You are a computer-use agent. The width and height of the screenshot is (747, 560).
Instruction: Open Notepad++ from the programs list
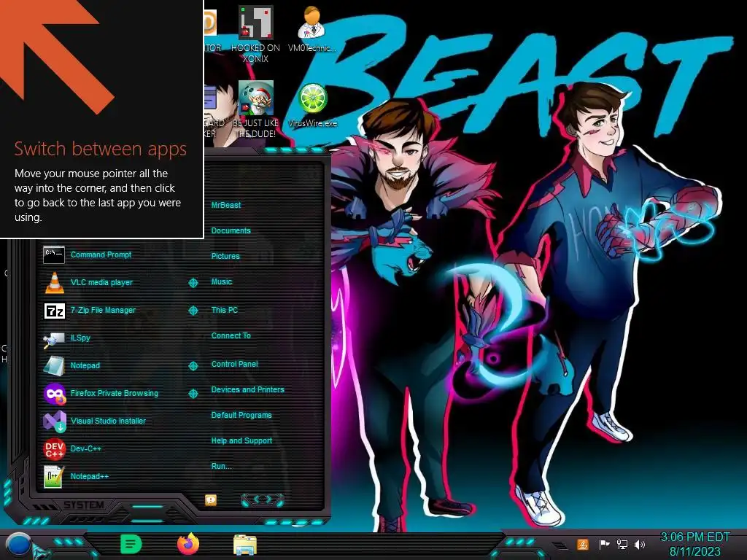coord(76,477)
